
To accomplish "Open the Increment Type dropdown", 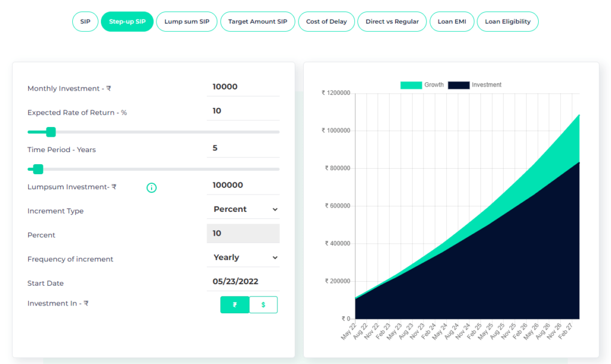I will [243, 209].
